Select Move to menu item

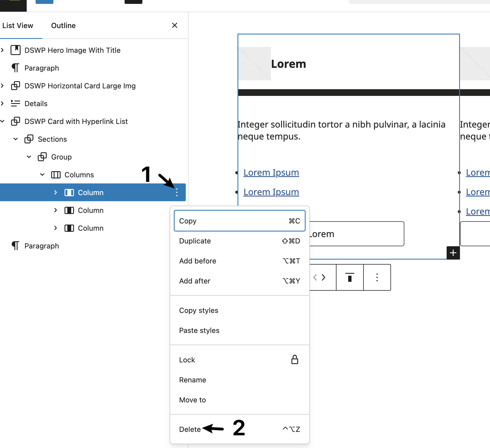tap(240, 400)
